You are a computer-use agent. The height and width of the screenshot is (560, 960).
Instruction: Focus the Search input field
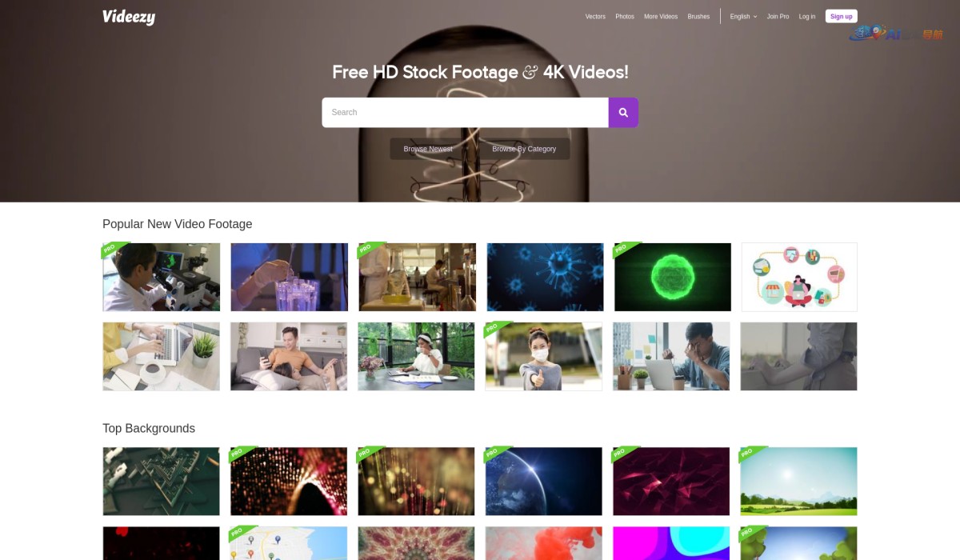(465, 113)
